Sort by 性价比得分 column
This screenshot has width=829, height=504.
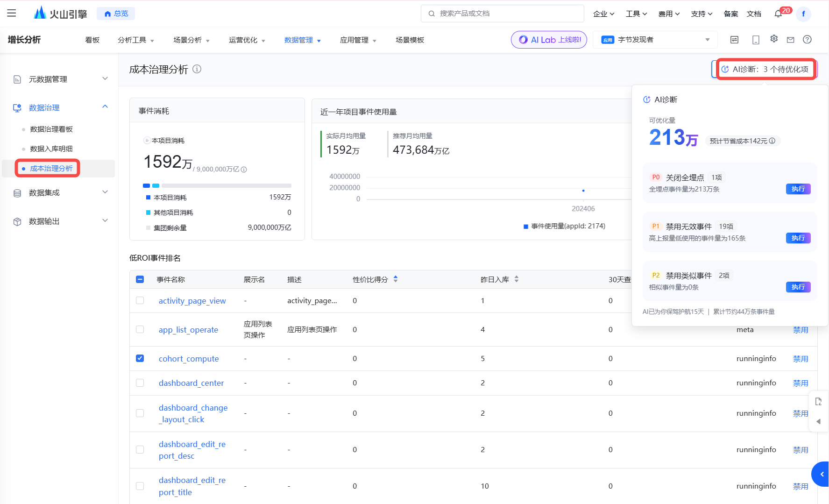tap(396, 279)
